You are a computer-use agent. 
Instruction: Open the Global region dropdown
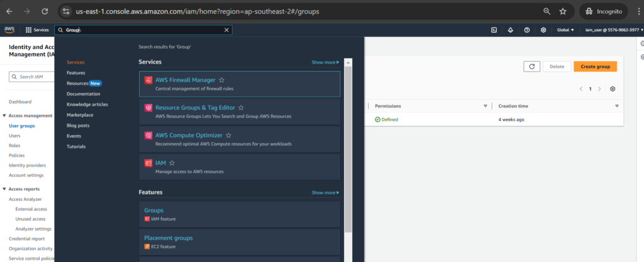pos(565,30)
